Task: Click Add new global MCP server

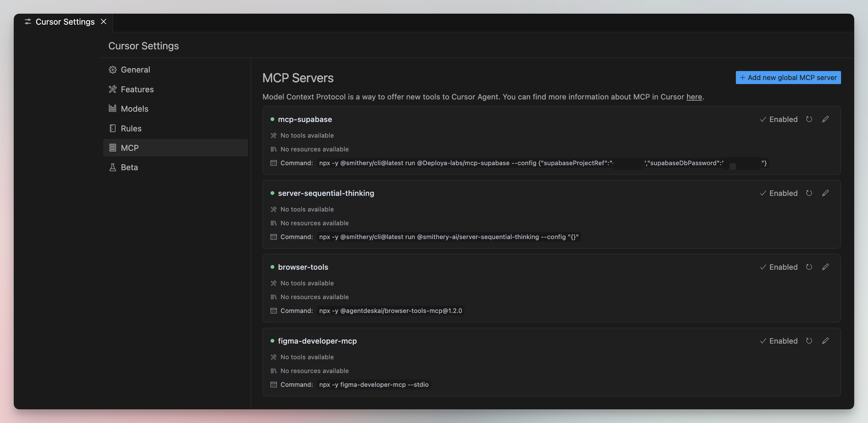Action: 788,78
